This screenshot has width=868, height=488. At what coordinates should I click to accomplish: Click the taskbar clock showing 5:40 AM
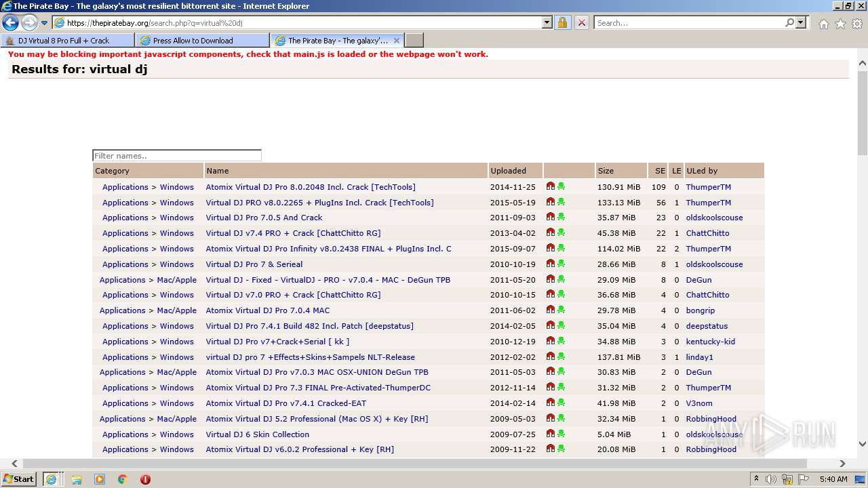833,479
